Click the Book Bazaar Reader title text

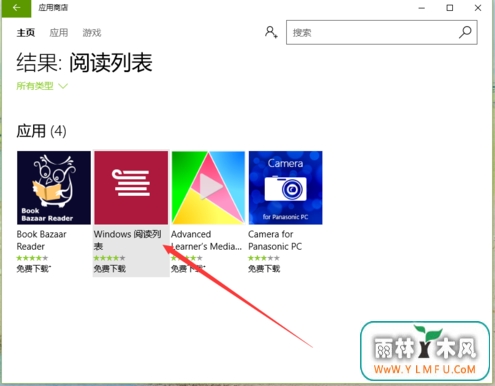(x=42, y=240)
